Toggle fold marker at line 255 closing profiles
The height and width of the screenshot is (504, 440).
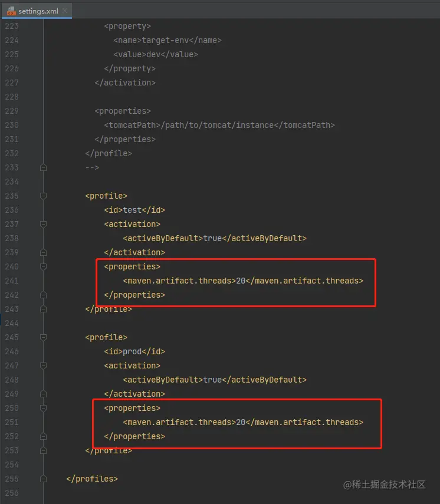coord(44,479)
